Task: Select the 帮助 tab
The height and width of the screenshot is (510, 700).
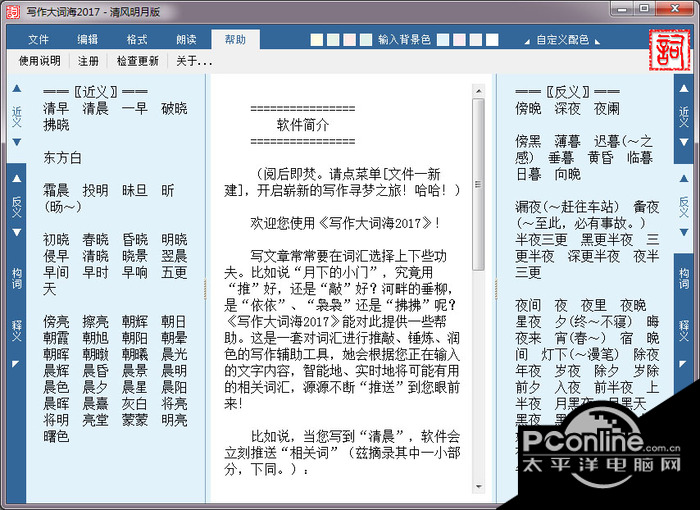Action: (x=235, y=40)
